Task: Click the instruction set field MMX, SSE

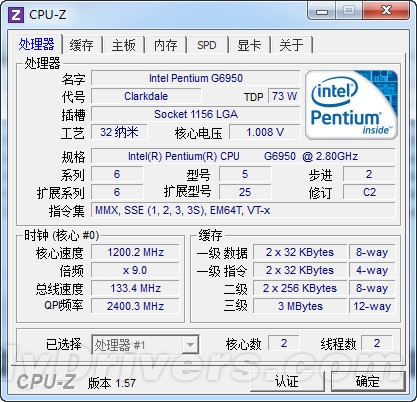Action: click(x=243, y=210)
